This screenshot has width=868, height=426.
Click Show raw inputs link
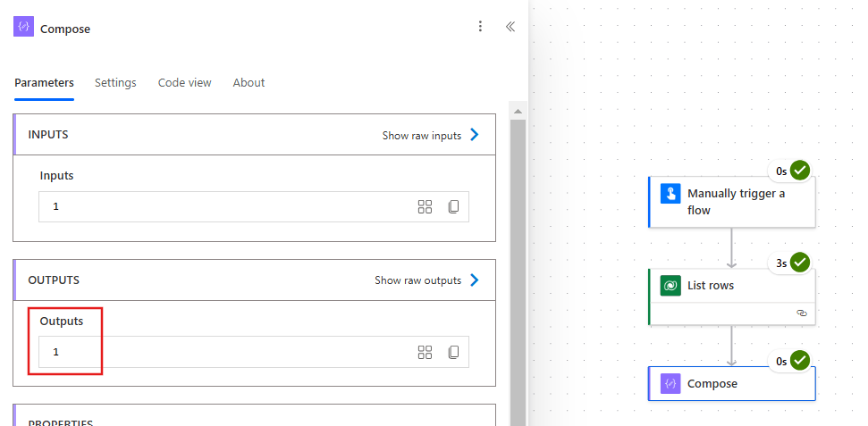421,136
